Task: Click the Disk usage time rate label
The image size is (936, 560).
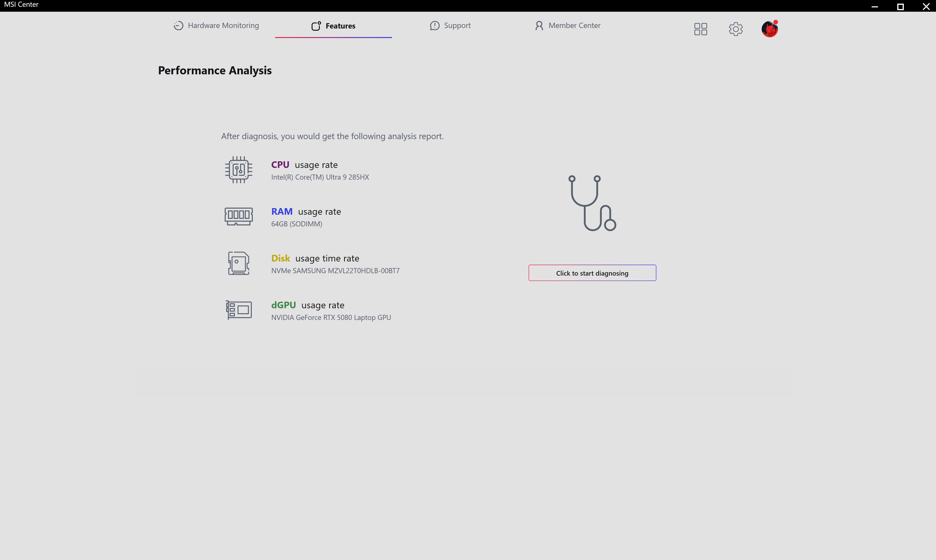Action: tap(315, 259)
